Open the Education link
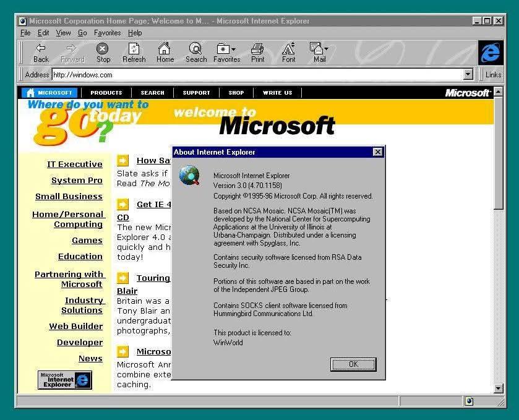This screenshot has height=420, width=519. pos(80,257)
